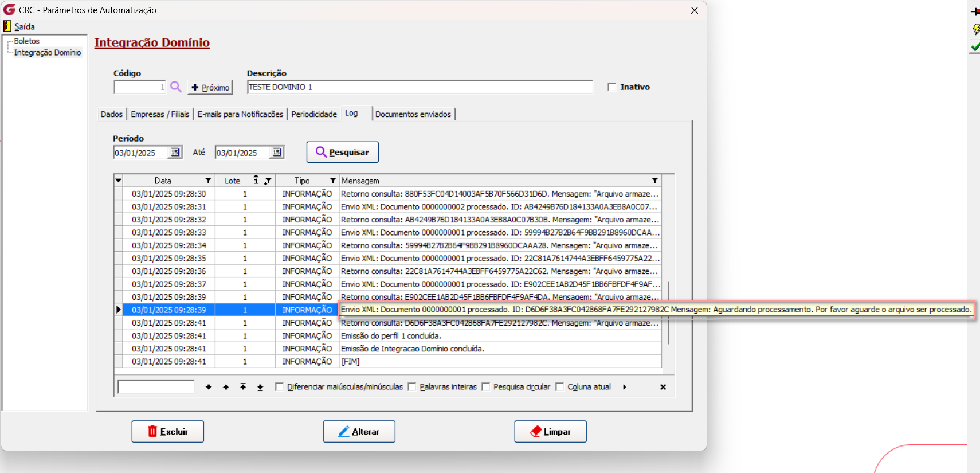Open the Documentos enviados tab
This screenshot has width=980, height=473.
(413, 114)
